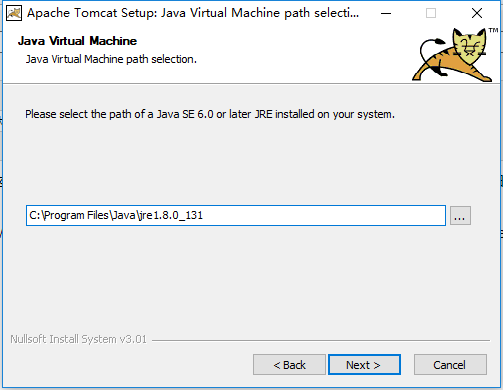Click the TM trademark mark beside logo

[493, 30]
